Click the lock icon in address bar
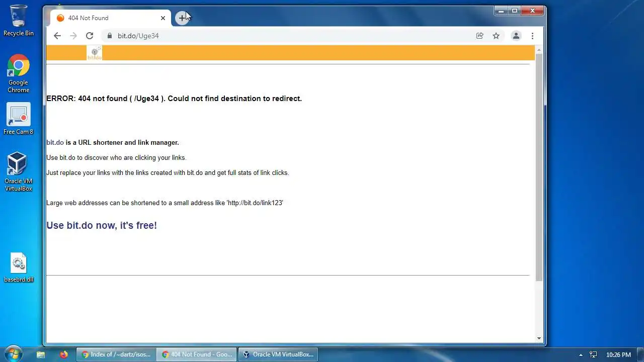The width and height of the screenshot is (644, 362). (x=109, y=36)
